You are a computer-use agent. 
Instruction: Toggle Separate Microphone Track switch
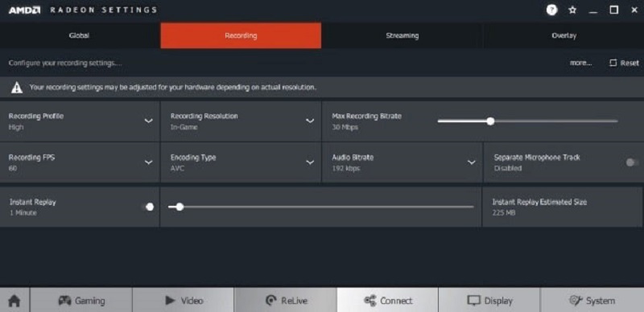click(x=632, y=162)
